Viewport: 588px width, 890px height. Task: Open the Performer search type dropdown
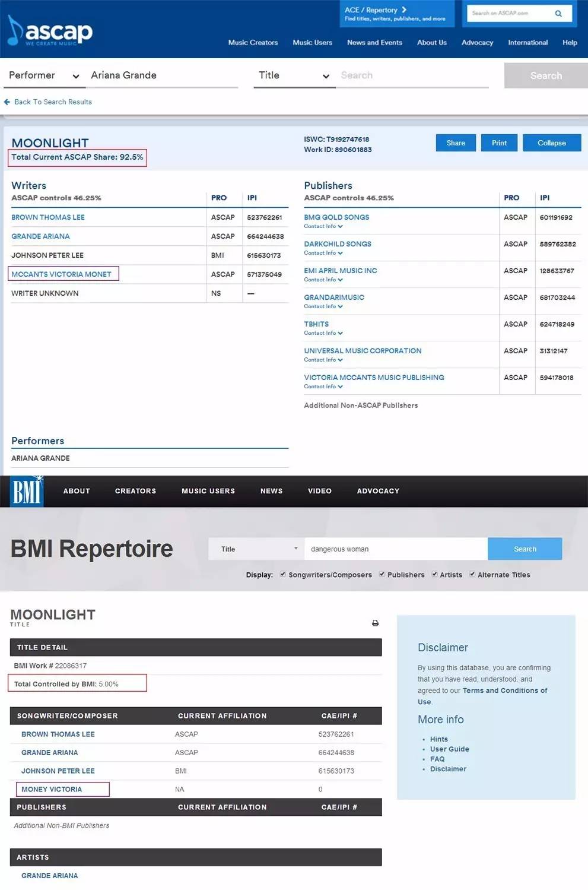[44, 75]
